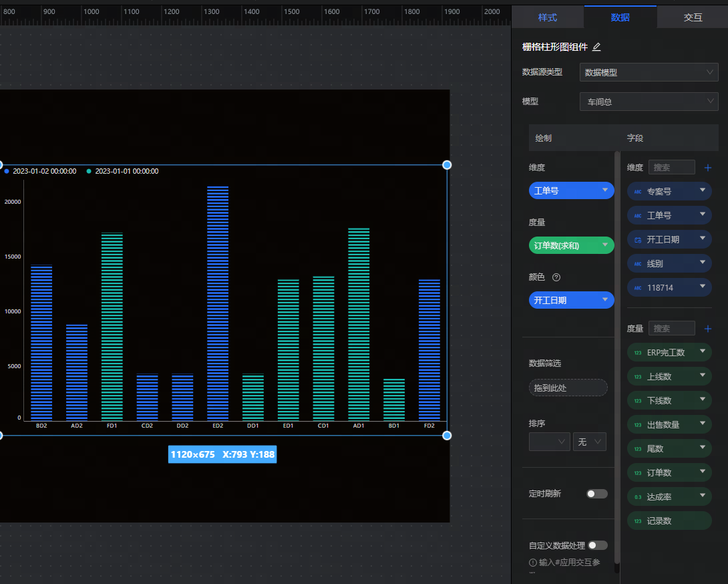Expand the 模型 selector showing 车间总
This screenshot has height=584, width=728.
click(649, 102)
